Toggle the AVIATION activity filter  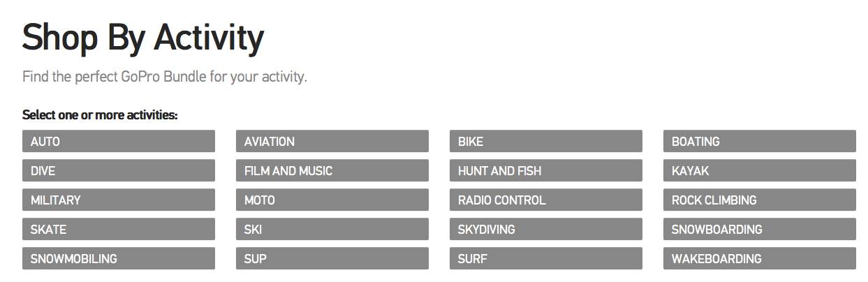click(x=332, y=141)
